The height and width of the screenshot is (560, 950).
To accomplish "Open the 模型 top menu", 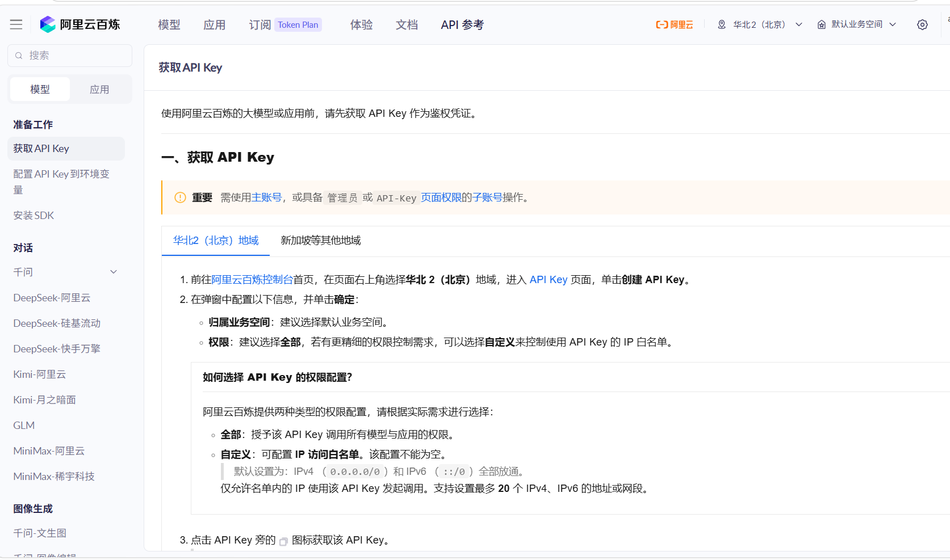I will pos(169,24).
